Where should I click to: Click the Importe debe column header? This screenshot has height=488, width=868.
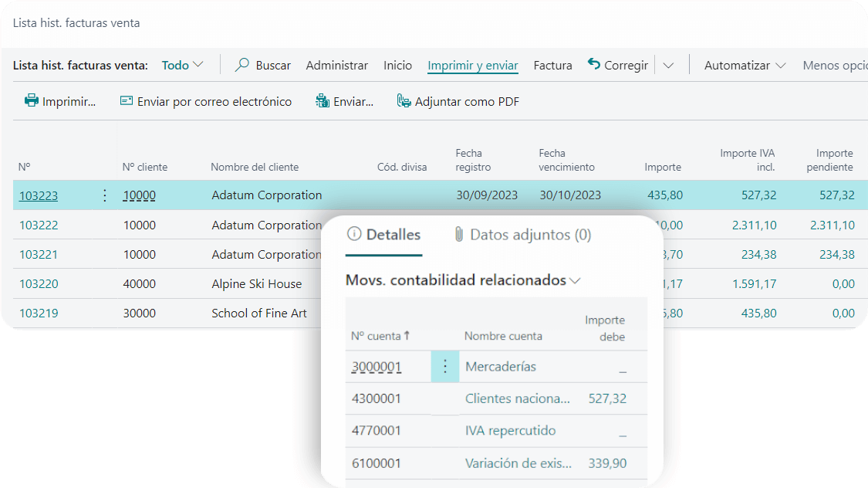[605, 328]
